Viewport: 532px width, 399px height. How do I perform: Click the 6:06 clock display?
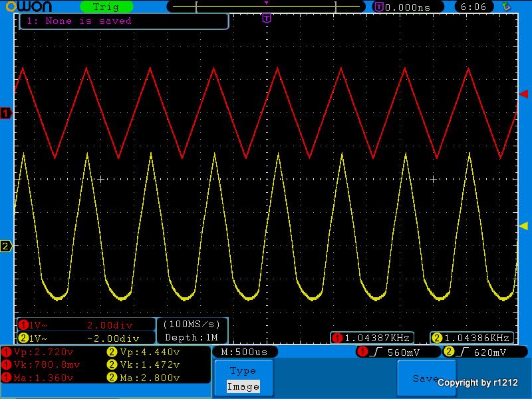pos(473,7)
